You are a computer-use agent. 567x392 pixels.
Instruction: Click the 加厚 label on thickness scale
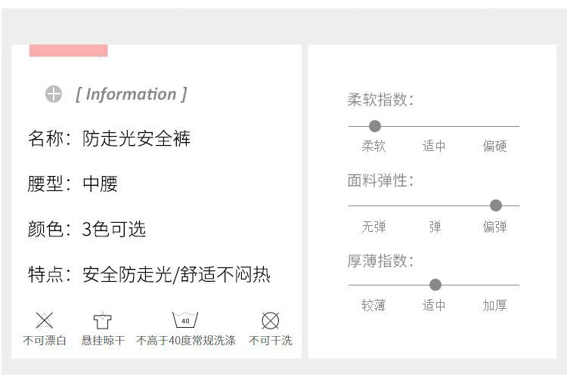coord(495,306)
